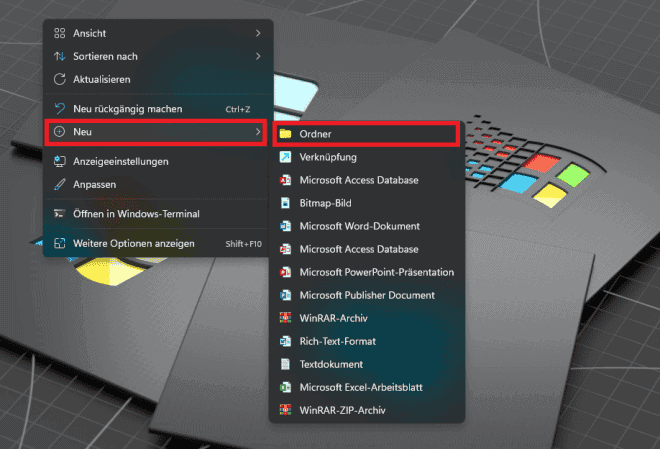Select Neu rückgängig machen entry
This screenshot has width=660, height=449.
pos(127,108)
